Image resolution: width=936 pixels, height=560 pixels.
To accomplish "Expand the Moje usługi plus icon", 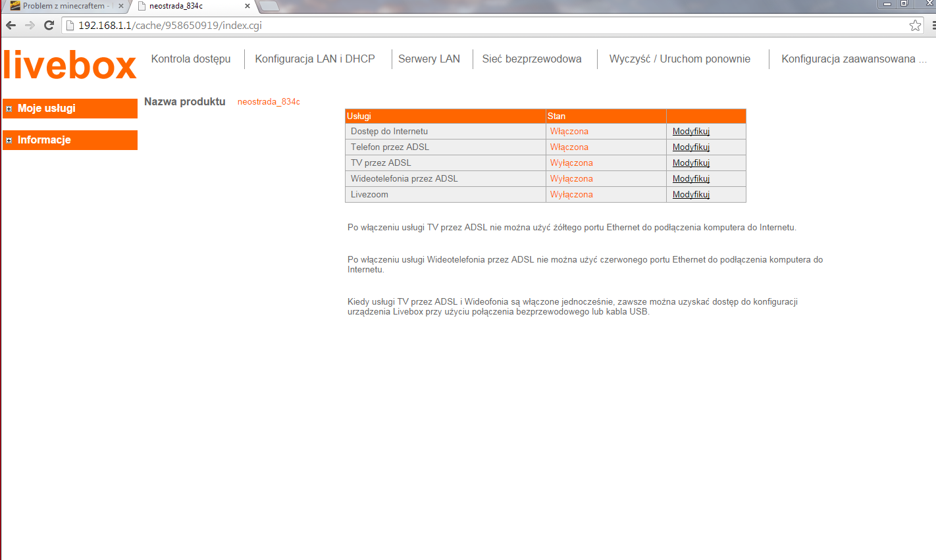I will (x=9, y=109).
